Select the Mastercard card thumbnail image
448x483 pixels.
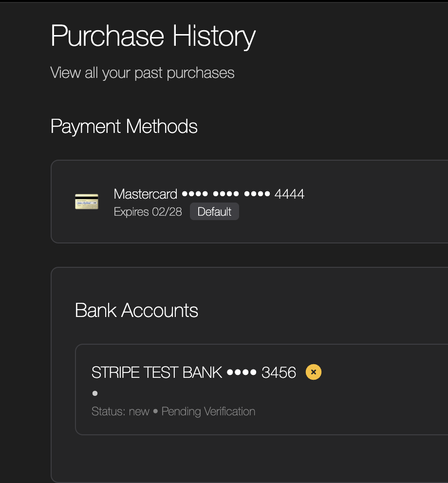coord(86,201)
